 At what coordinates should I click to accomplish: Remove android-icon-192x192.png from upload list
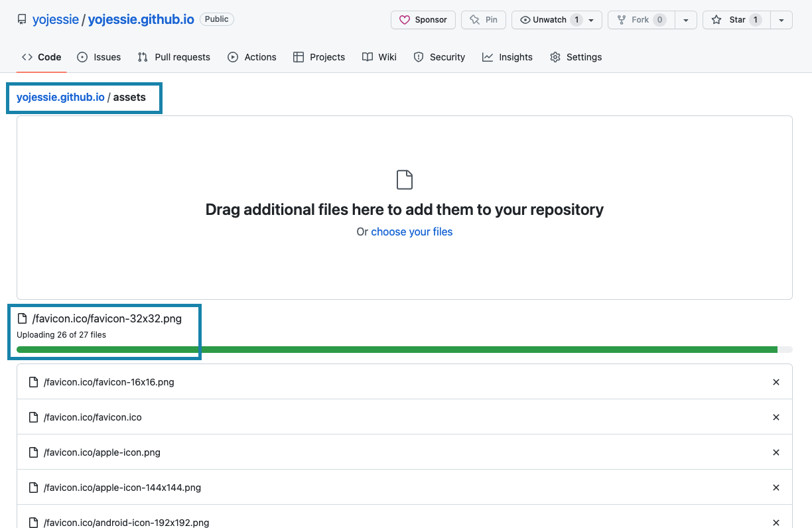point(776,523)
